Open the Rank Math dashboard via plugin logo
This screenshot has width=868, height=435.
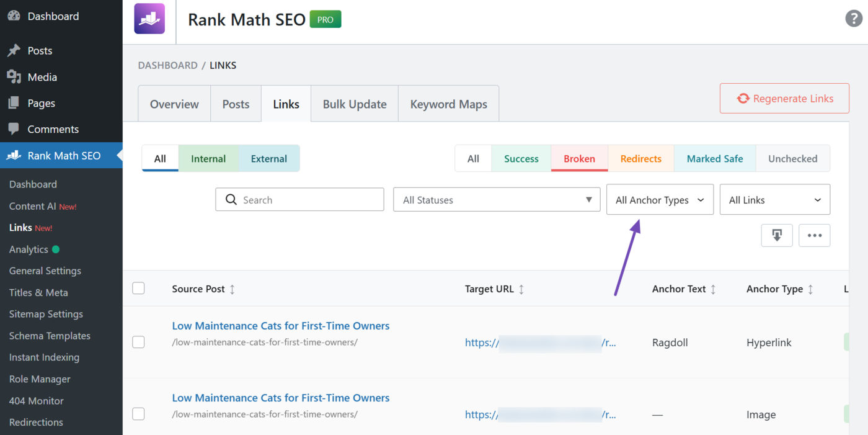149,19
